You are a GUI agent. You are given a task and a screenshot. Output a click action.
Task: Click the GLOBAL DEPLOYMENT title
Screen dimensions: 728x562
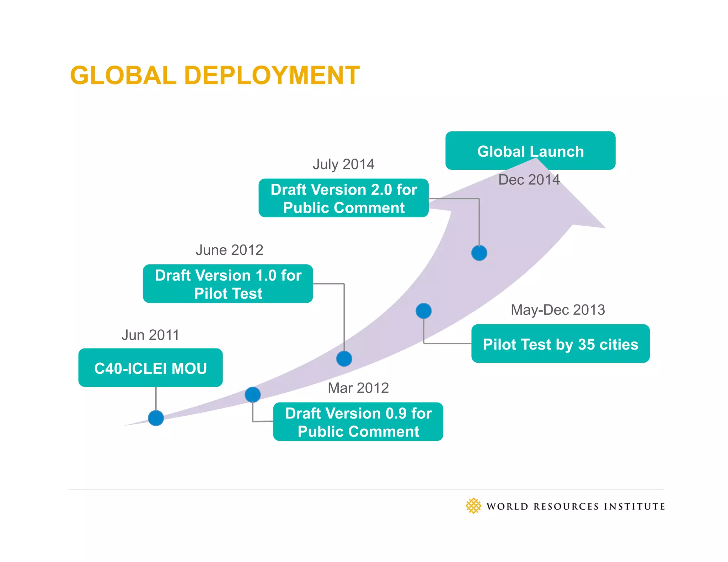(x=215, y=75)
